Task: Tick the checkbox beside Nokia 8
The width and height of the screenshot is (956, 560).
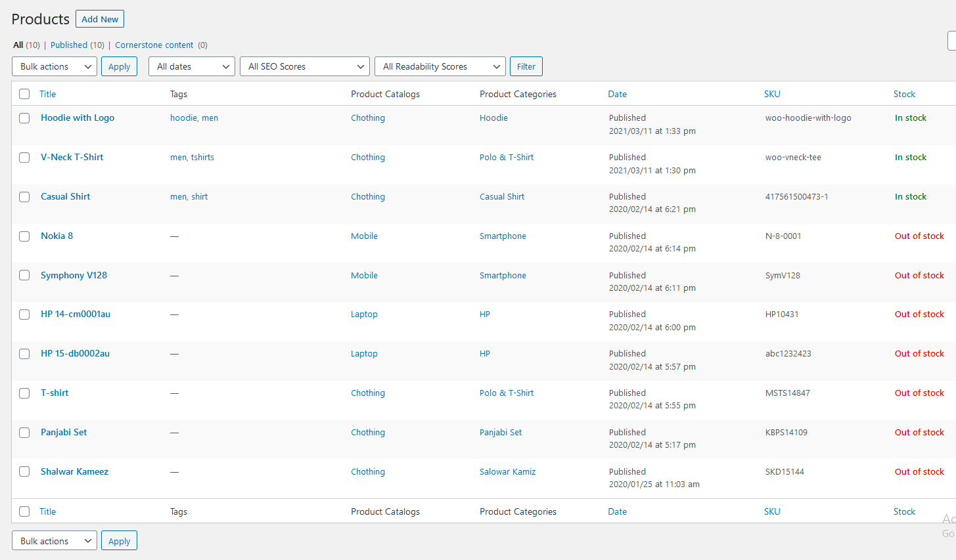Action: click(24, 236)
